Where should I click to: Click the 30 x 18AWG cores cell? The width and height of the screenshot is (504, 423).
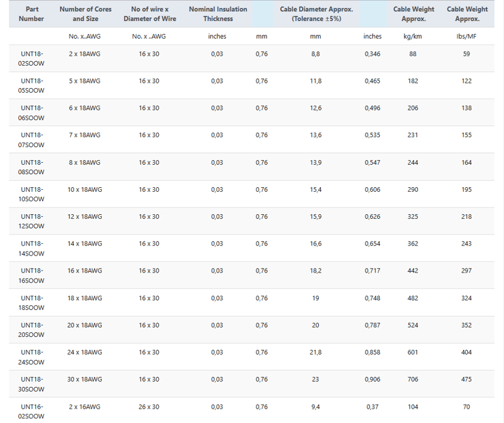(85, 379)
